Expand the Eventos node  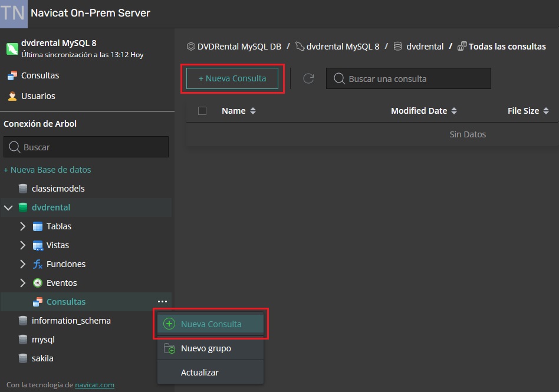[x=23, y=283]
